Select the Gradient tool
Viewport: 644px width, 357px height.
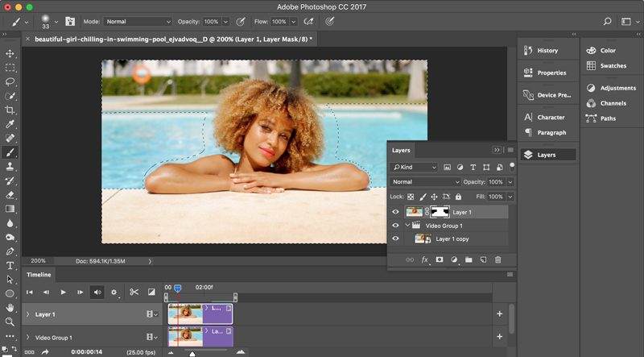point(10,209)
